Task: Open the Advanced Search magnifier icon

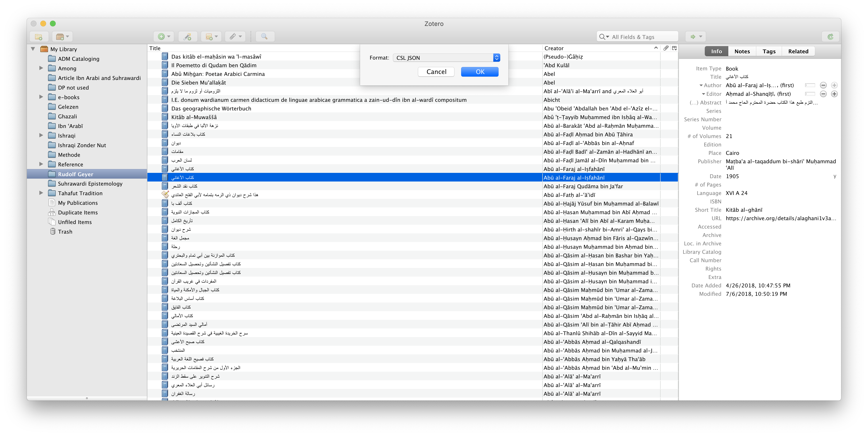Action: (265, 37)
